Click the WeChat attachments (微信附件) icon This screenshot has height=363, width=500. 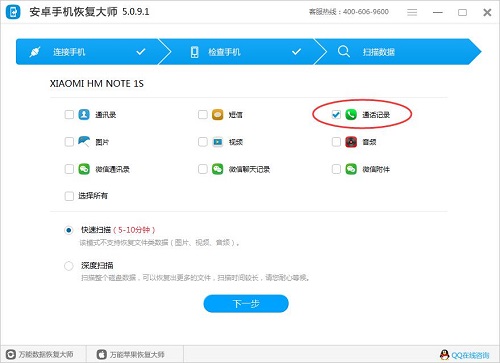tap(351, 169)
